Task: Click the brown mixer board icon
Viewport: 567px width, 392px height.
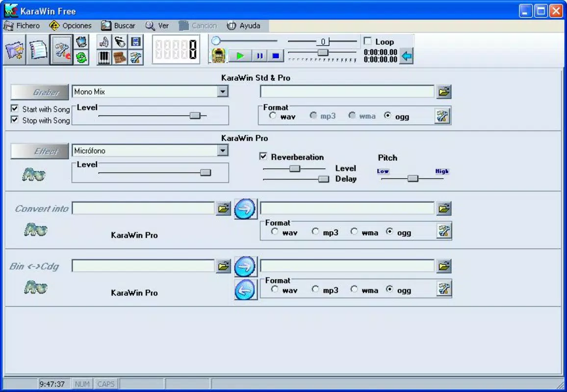Action: [x=120, y=57]
